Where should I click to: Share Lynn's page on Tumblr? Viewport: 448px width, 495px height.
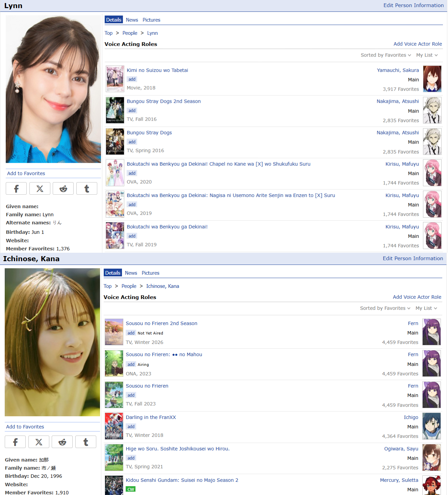point(87,189)
